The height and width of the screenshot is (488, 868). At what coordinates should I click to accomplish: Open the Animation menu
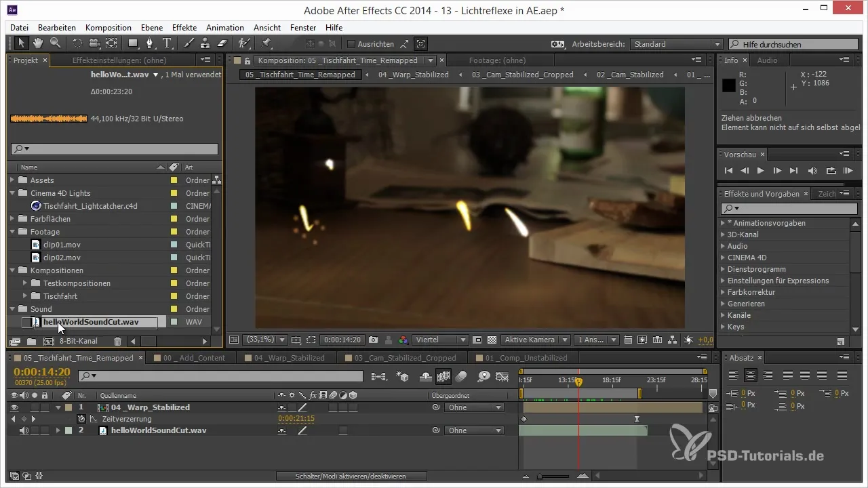[225, 28]
